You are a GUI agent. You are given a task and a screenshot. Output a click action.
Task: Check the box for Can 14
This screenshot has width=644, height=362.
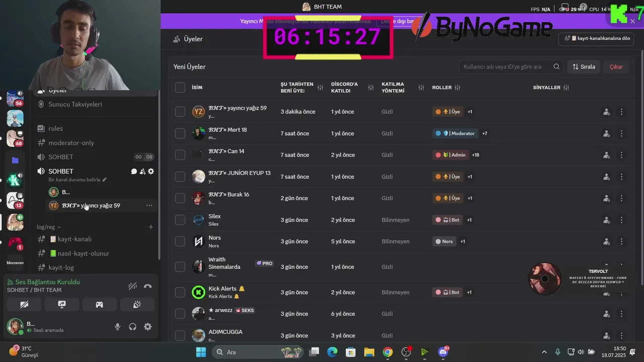point(180,155)
